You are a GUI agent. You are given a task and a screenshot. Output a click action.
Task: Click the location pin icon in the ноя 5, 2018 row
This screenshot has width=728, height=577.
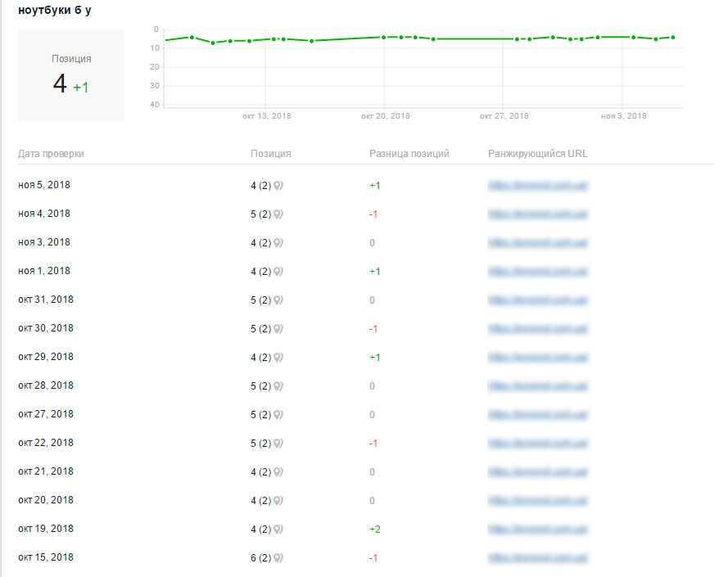pos(278,186)
